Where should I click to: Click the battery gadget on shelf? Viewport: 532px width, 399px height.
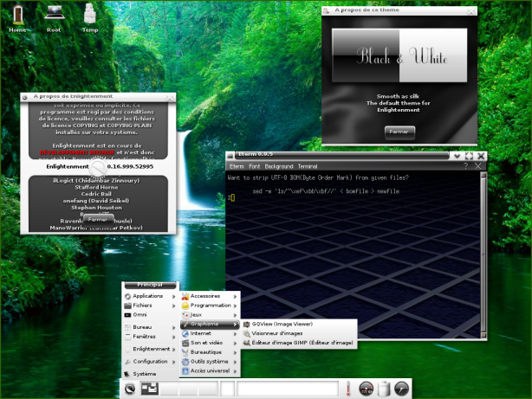(x=385, y=389)
